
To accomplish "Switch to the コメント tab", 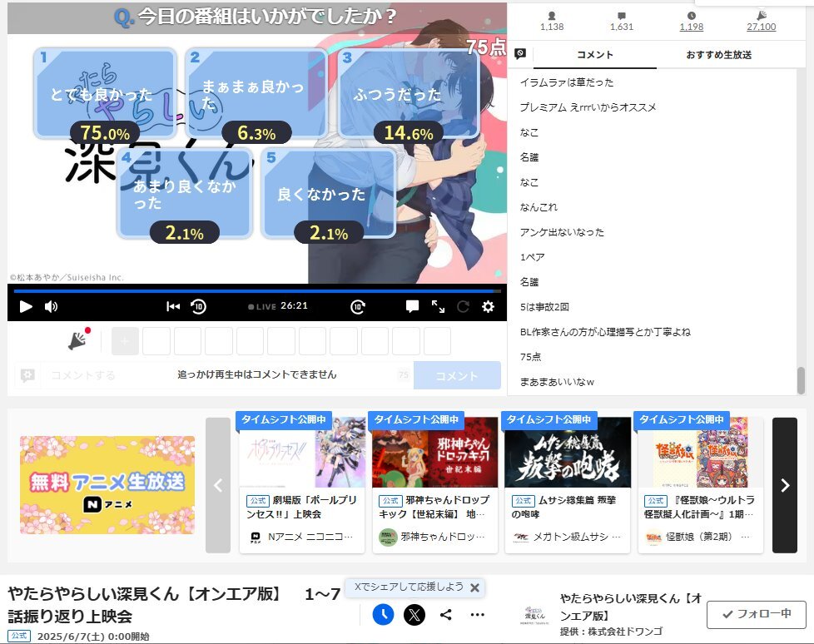I will coord(595,54).
